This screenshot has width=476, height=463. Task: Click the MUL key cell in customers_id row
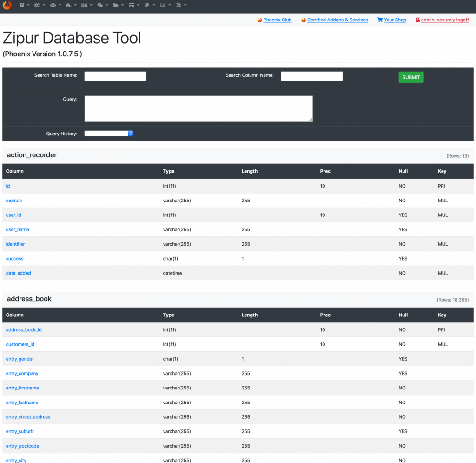(443, 344)
